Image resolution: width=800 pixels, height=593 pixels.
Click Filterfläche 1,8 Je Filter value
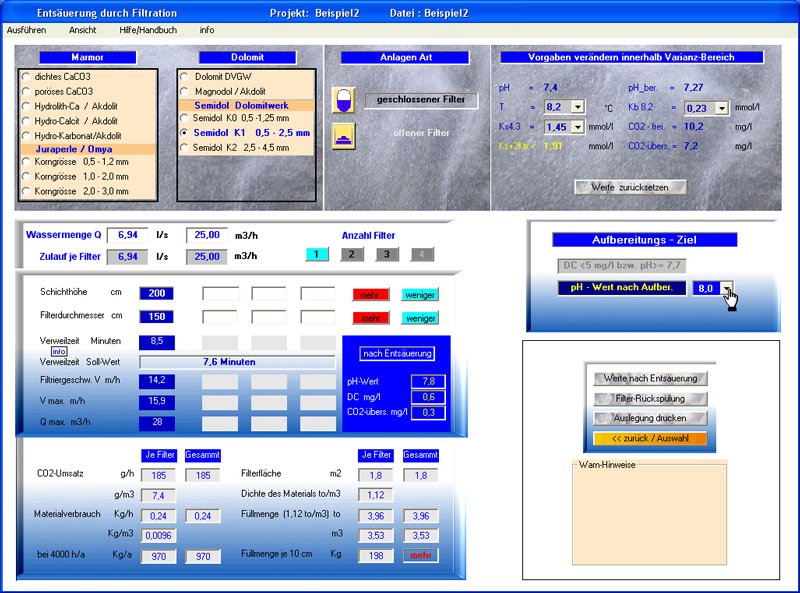click(x=376, y=476)
